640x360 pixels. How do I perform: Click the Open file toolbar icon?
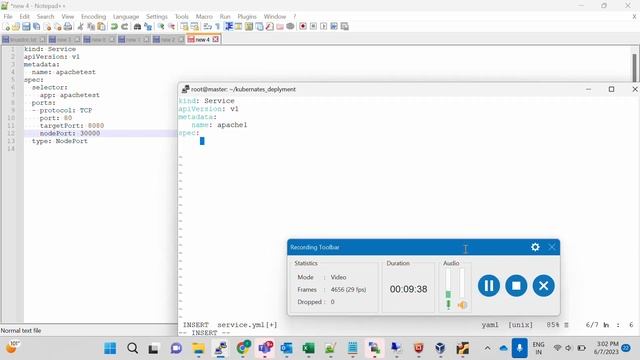point(16,27)
